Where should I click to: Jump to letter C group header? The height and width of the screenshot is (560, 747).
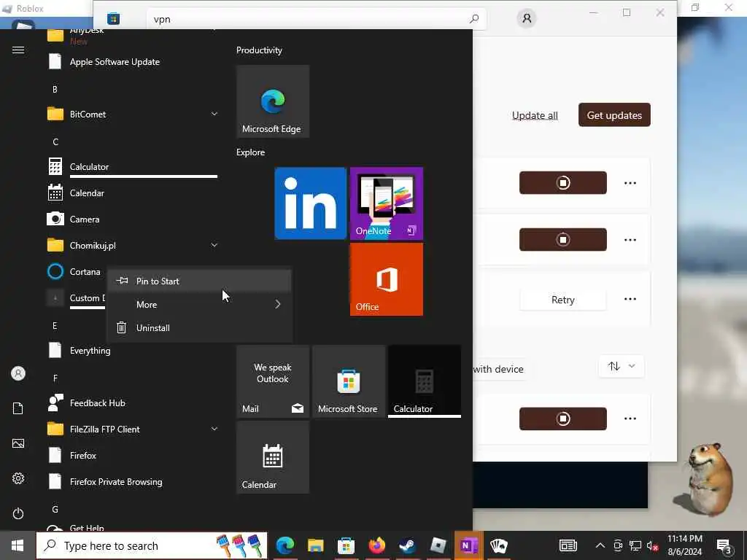[x=55, y=142]
